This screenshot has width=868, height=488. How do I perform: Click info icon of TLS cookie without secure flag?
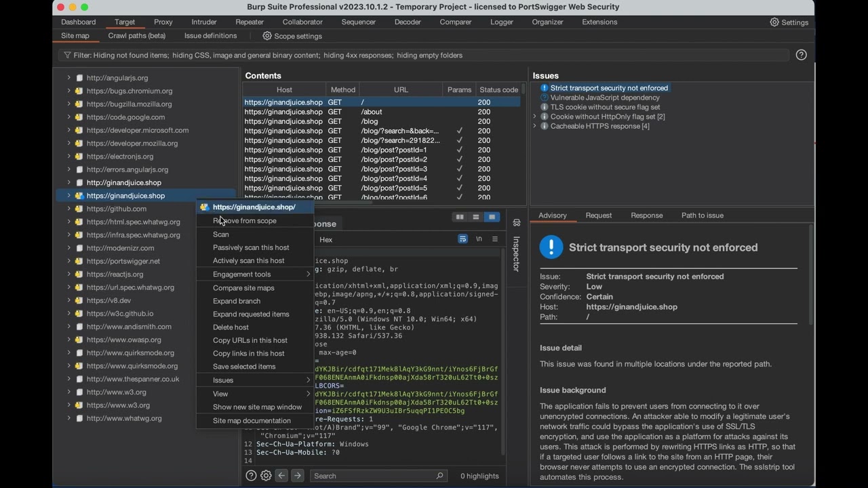coord(544,107)
